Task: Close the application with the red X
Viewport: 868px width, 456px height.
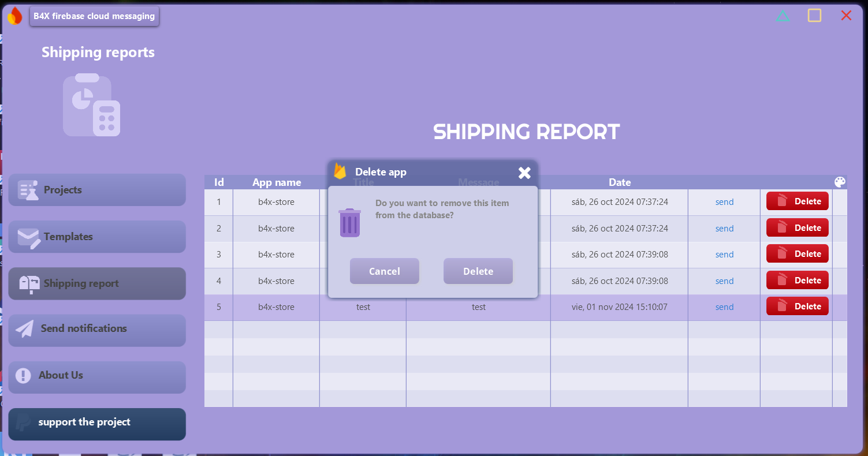Action: tap(846, 16)
